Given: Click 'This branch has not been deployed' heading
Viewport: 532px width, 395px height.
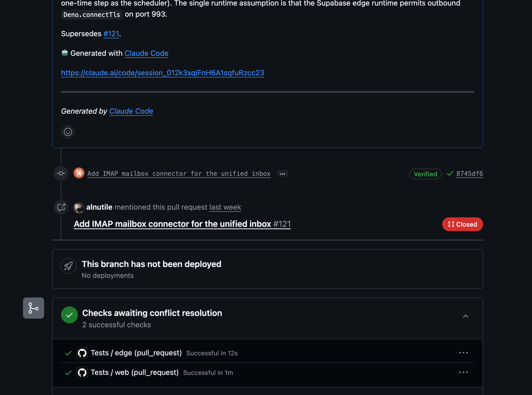Looking at the screenshot, I should pyautogui.click(x=151, y=264).
